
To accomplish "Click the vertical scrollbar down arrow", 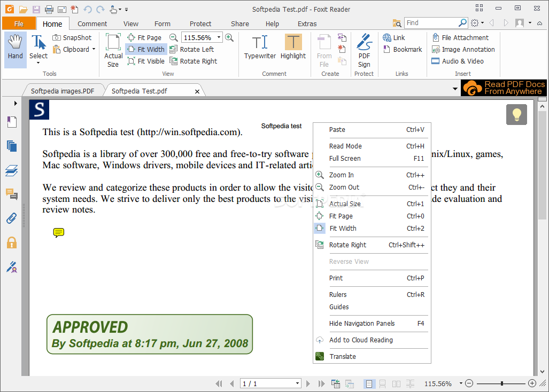I will [542, 372].
